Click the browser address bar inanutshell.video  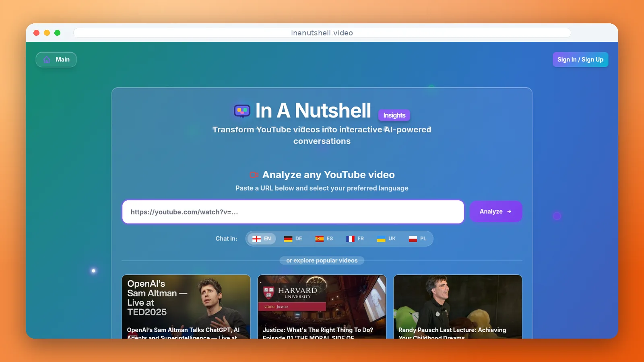coord(322,33)
